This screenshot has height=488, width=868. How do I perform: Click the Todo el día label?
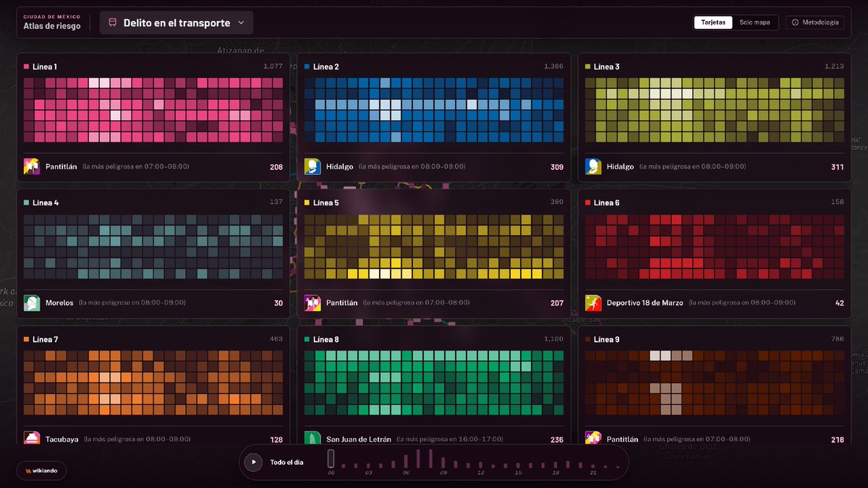tap(287, 462)
